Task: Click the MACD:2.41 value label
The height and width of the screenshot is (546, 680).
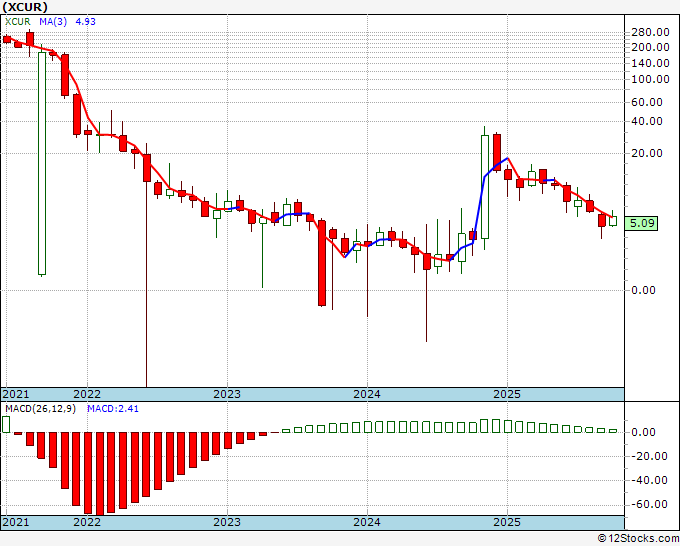Action: pyautogui.click(x=113, y=409)
